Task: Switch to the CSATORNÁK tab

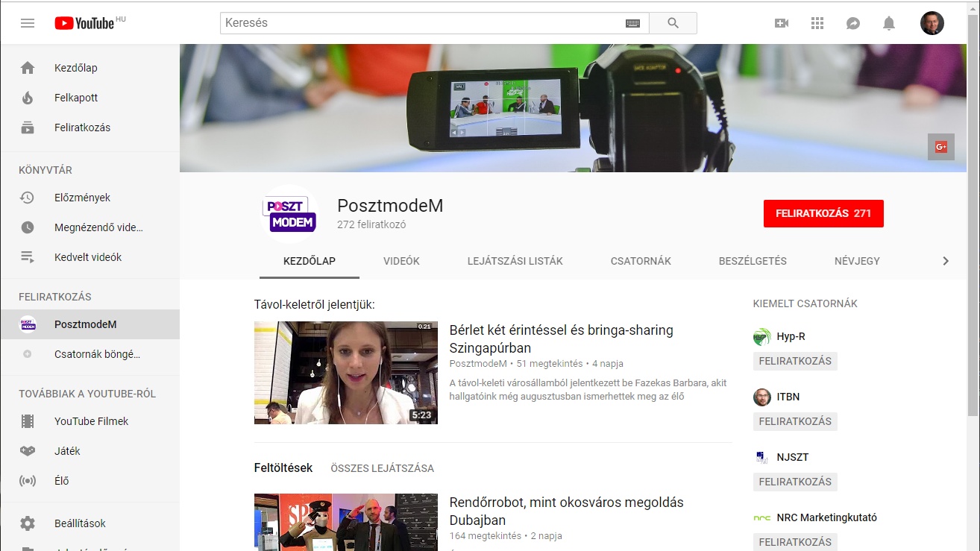Action: click(x=641, y=261)
